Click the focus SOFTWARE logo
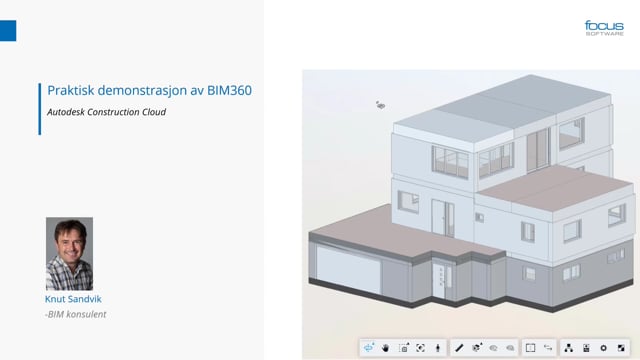This screenshot has width=640, height=360. pos(604,28)
